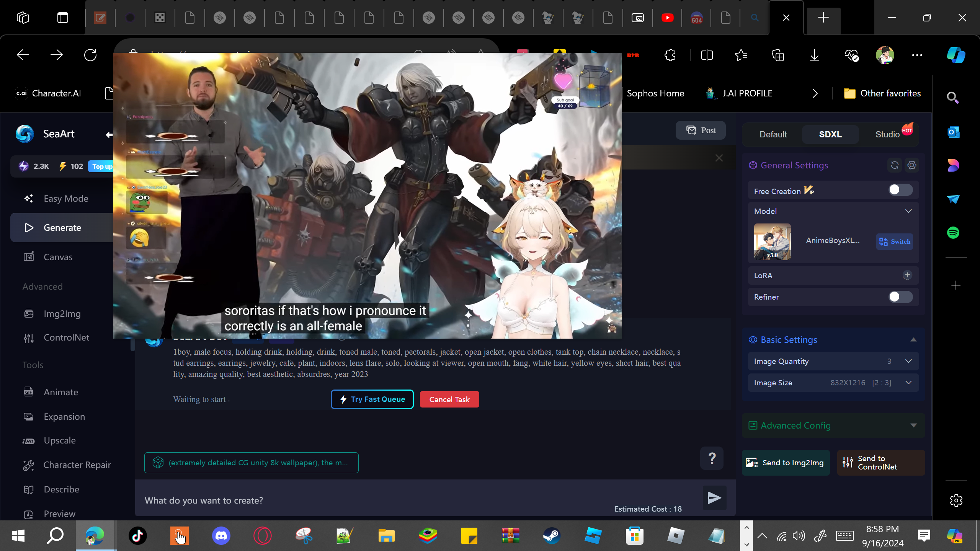Show hidden system tray icons
This screenshot has height=551, width=980.
point(762,536)
